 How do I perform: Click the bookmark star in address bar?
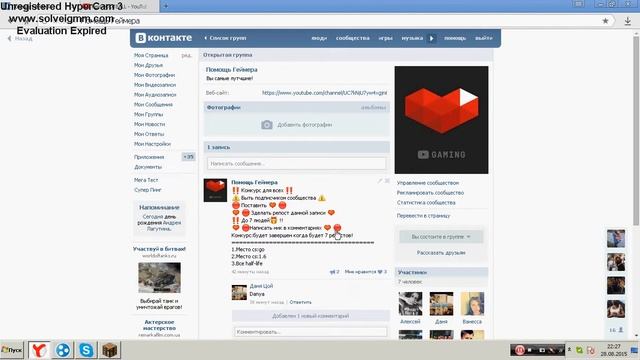click(605, 21)
